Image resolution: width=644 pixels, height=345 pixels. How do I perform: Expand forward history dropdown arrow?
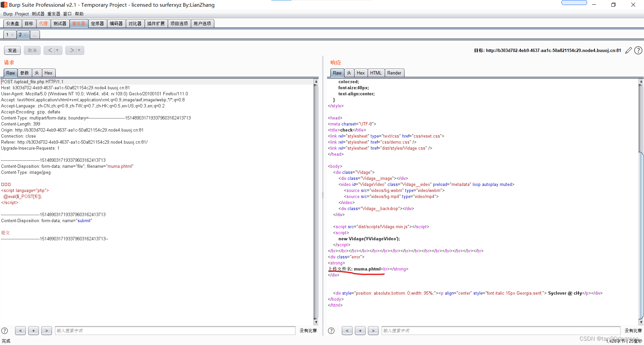point(79,50)
